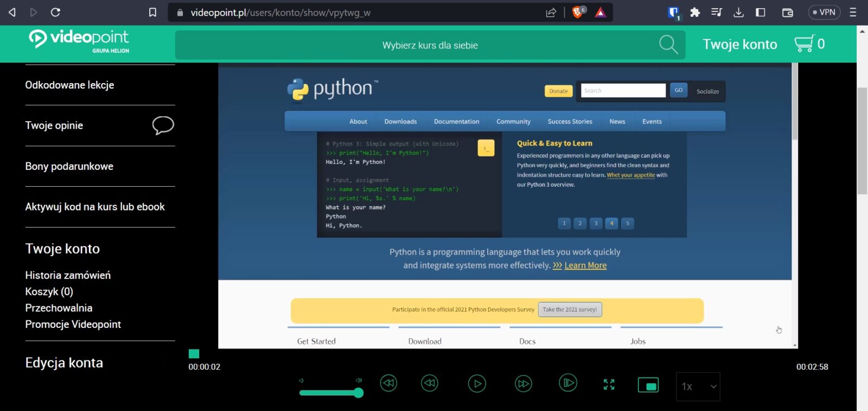
Task: Click Twoje konto in the header
Action: coord(739,45)
